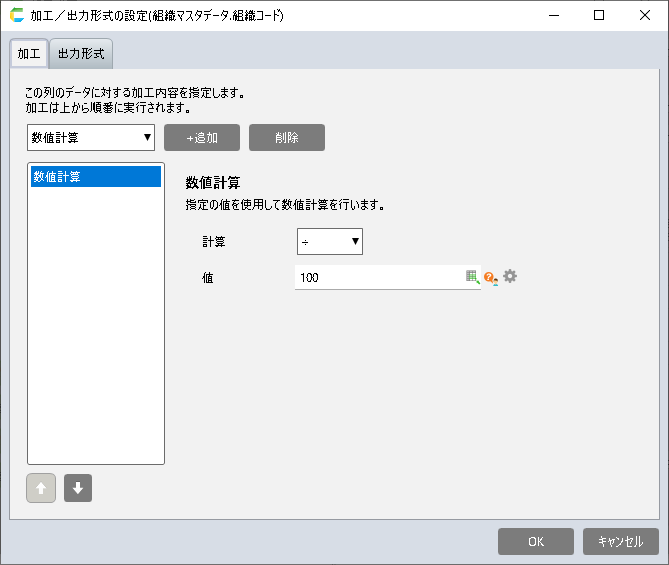
Task: Move the processing step up with arrow
Action: (x=41, y=489)
